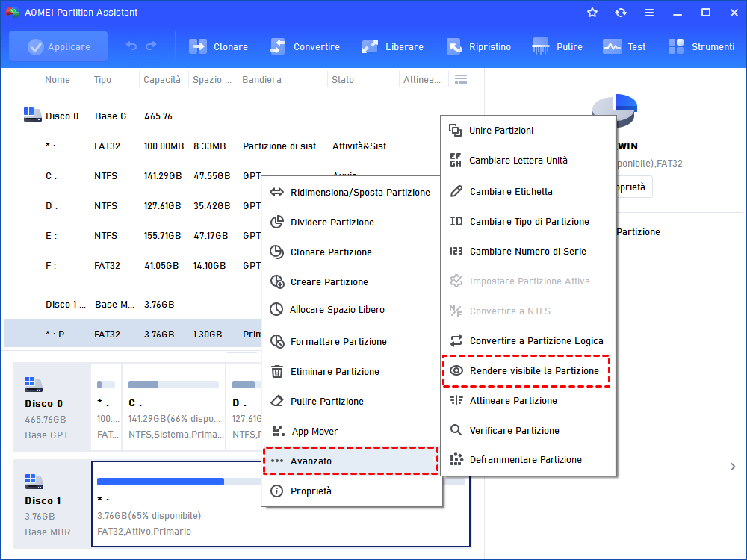747x560 pixels.
Task: Sort by the Tipo column header
Action: click(102, 80)
